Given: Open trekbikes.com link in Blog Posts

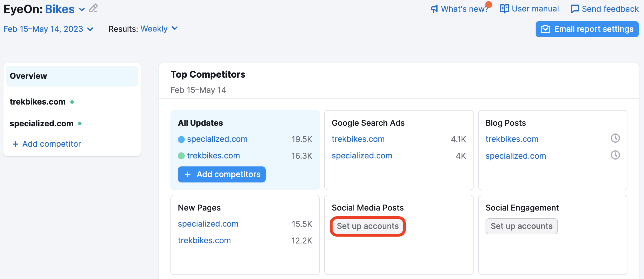Looking at the screenshot, I should point(512,139).
